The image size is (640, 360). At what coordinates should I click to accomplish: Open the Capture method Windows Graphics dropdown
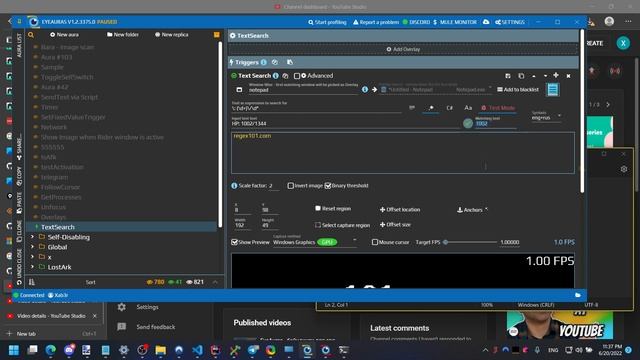point(315,242)
